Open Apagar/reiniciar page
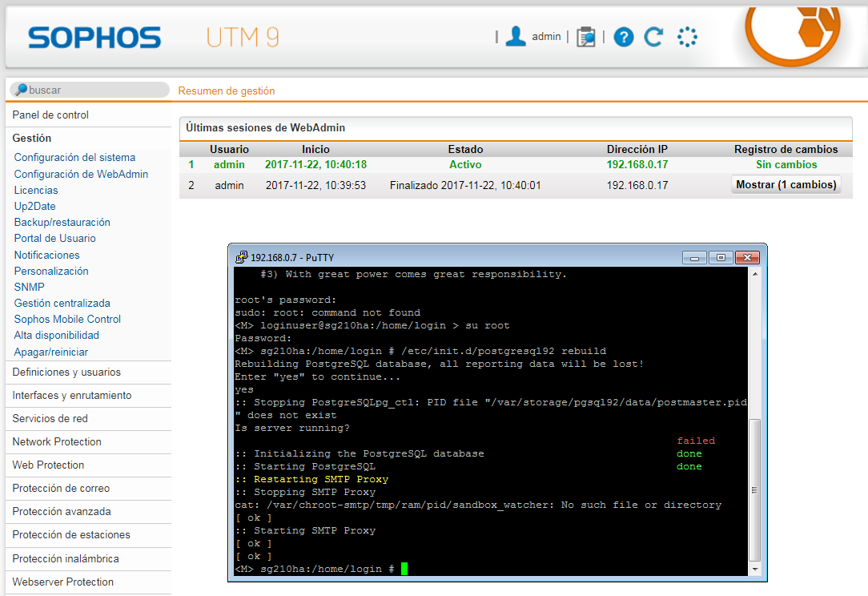 tap(51, 352)
